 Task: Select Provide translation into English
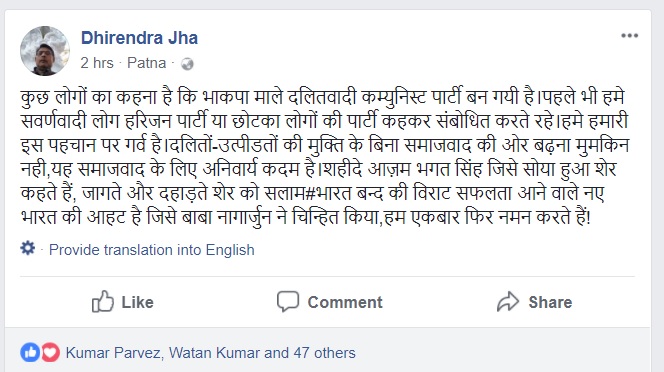[152, 250]
